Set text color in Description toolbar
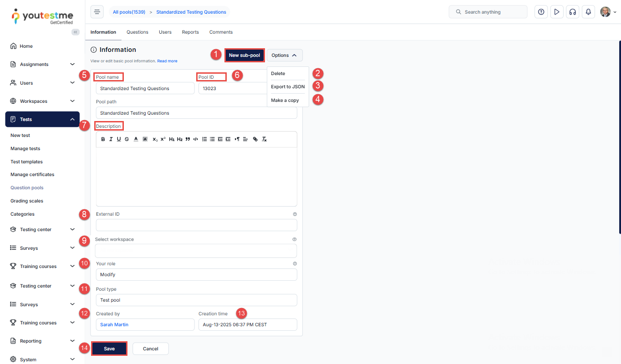621x364 pixels. tap(136, 139)
